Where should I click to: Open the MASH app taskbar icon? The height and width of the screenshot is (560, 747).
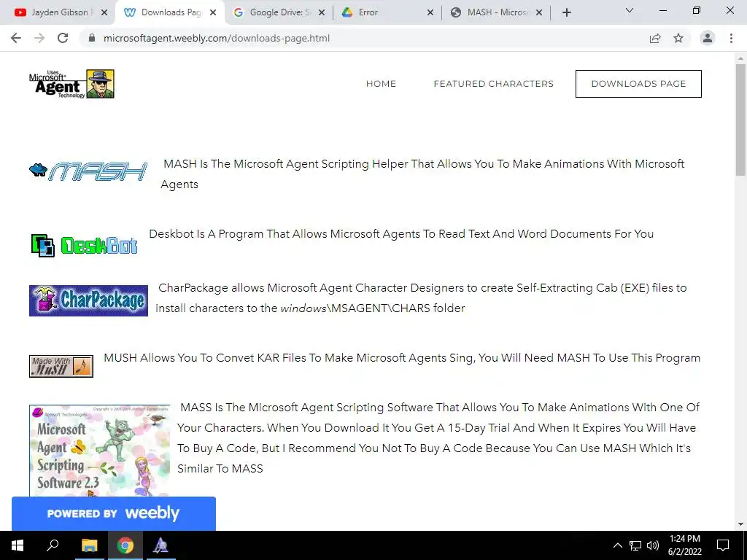(x=160, y=545)
